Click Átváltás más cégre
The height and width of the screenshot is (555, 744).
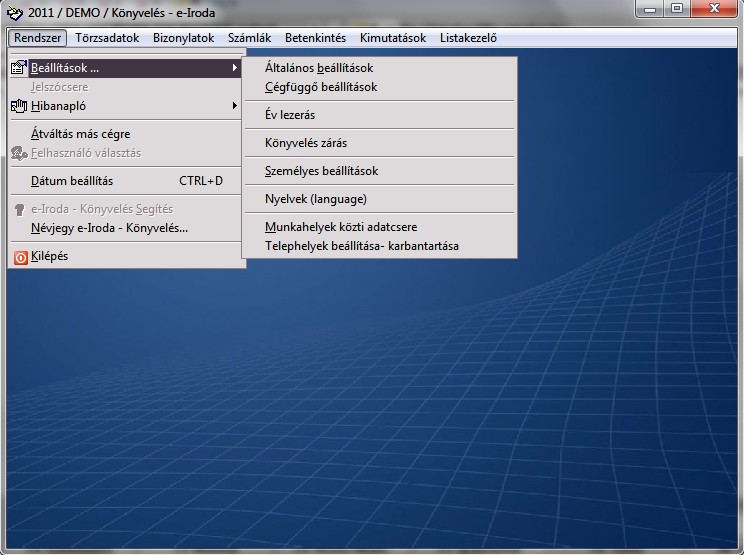(80, 134)
